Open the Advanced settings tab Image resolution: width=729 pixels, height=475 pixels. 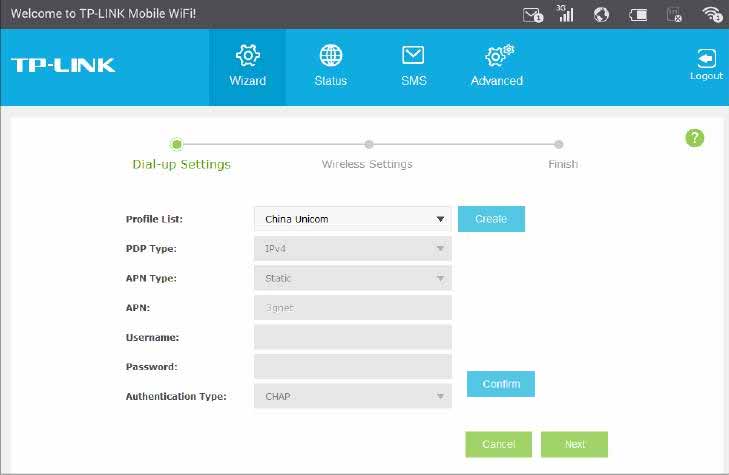pyautogui.click(x=497, y=67)
